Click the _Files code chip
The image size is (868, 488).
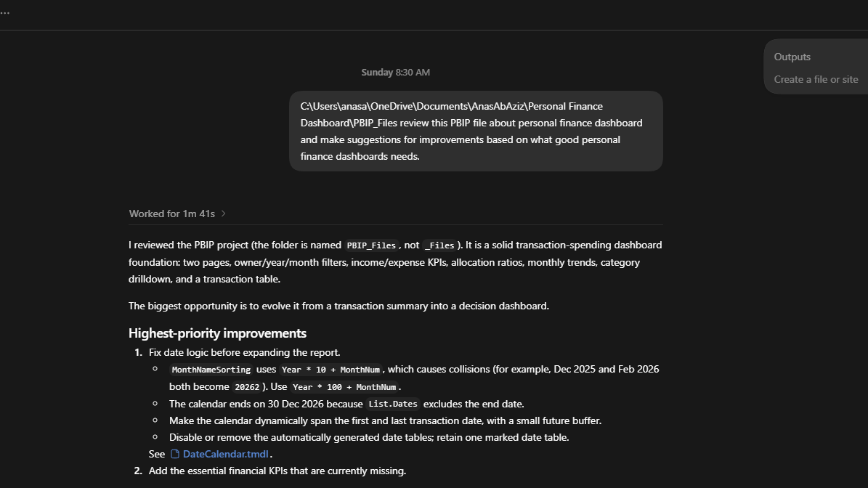pyautogui.click(x=439, y=245)
